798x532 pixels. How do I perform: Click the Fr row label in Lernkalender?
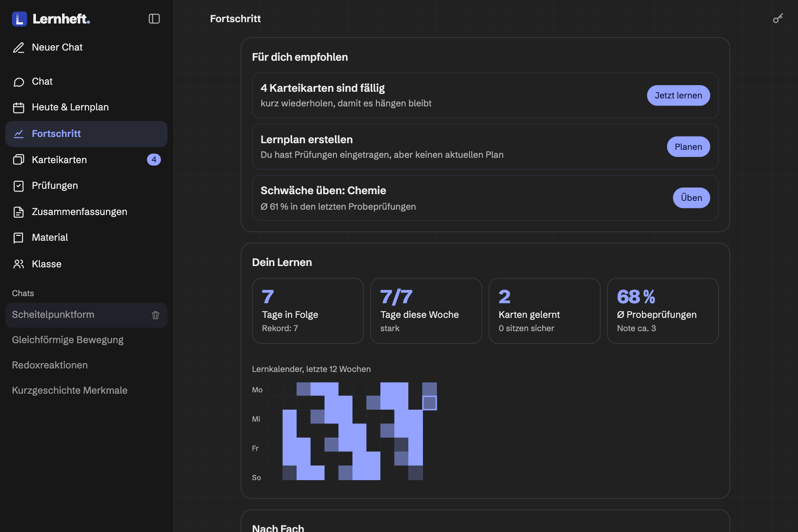(x=255, y=449)
